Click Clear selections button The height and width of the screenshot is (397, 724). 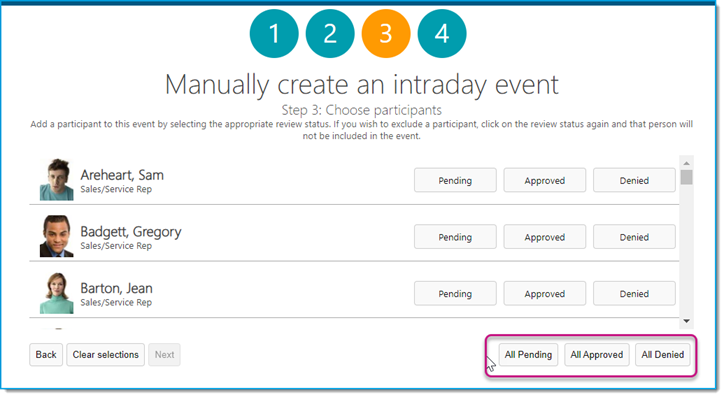105,355
